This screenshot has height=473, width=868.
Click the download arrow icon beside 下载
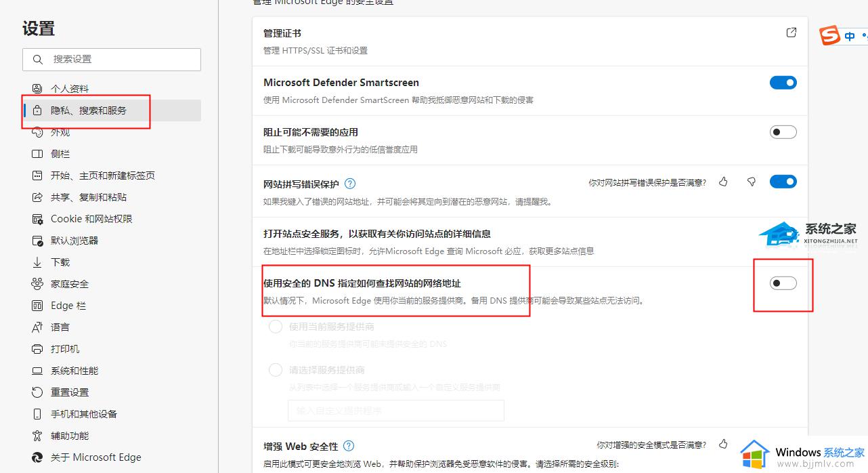37,262
